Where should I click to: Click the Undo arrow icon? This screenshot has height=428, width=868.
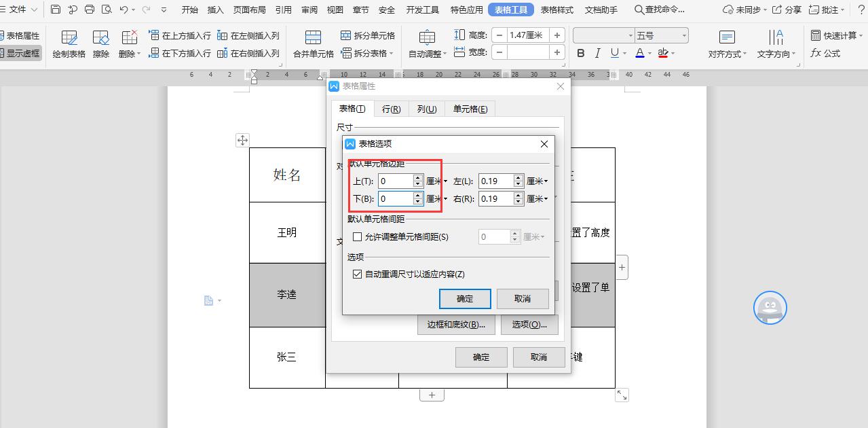point(124,10)
